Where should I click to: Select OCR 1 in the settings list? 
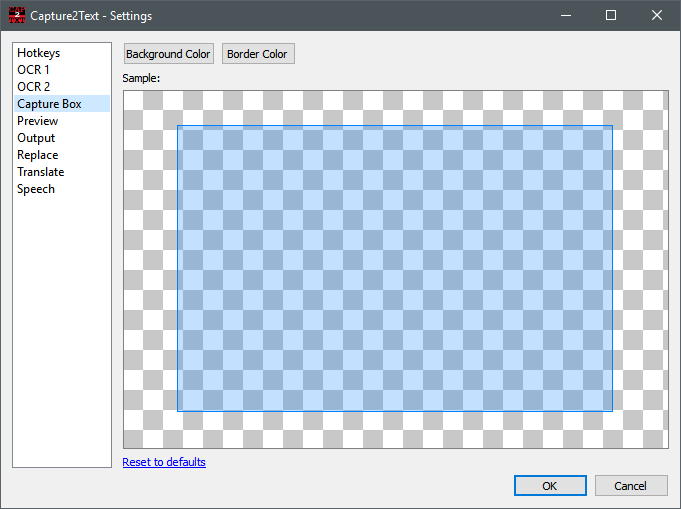62,70
